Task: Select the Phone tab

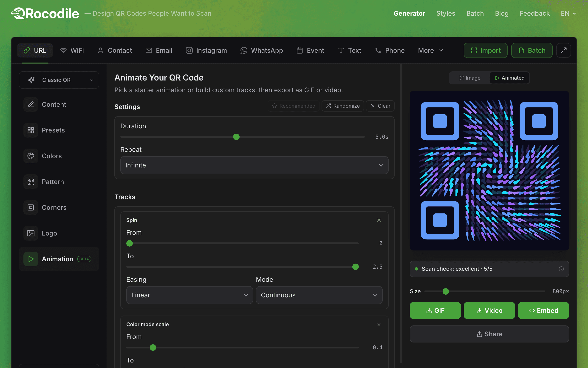Action: (x=390, y=50)
